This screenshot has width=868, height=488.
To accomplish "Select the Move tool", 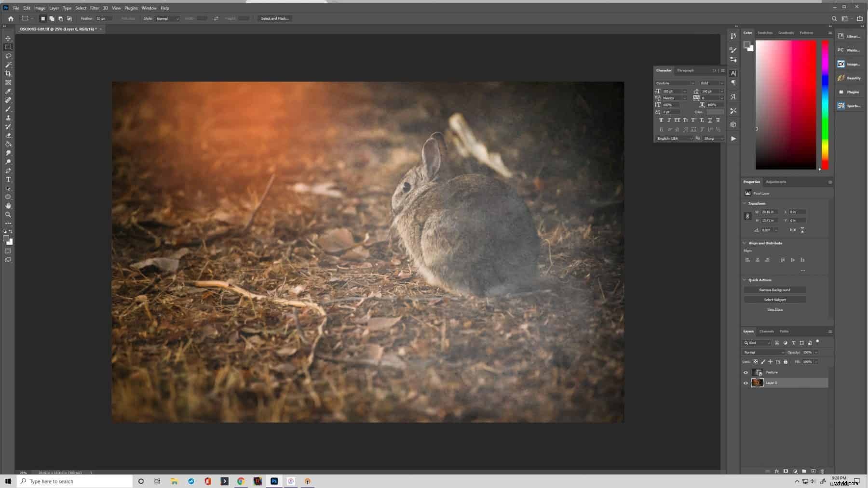I will pos(8,38).
